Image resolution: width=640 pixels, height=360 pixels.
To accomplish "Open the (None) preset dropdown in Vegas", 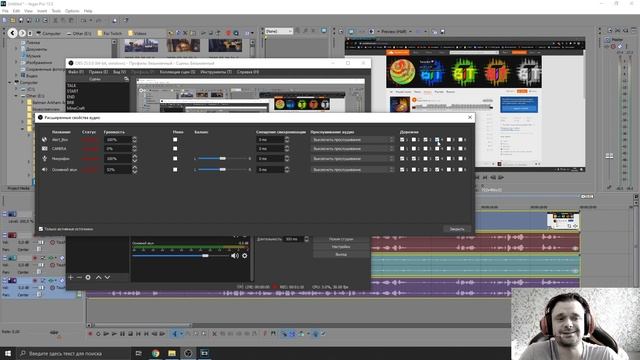I will [279, 31].
